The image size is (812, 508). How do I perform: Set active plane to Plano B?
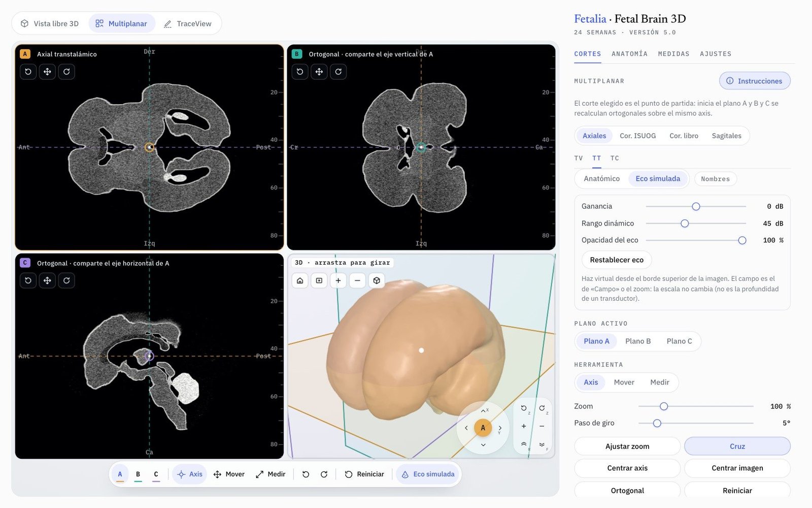(638, 341)
